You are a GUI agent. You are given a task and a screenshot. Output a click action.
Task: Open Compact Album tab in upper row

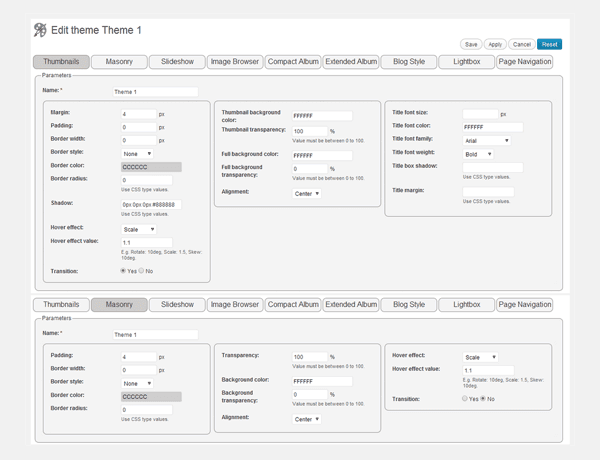click(293, 62)
